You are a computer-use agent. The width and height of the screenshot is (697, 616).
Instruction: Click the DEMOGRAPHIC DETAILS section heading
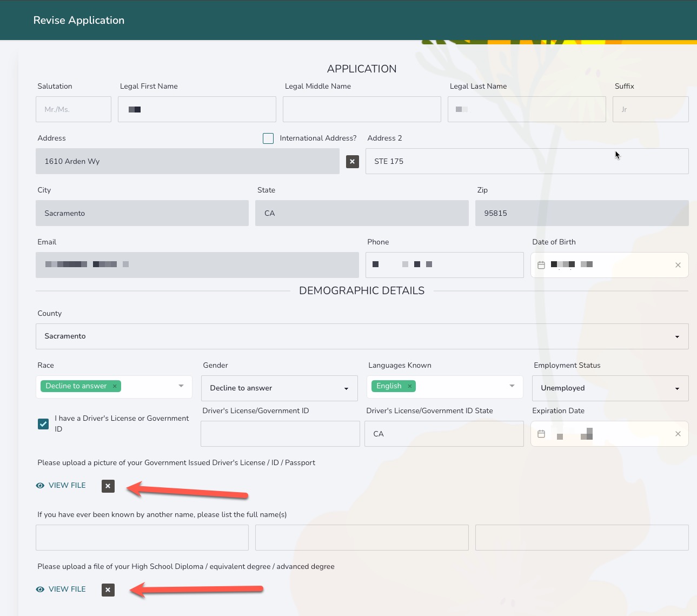pyautogui.click(x=362, y=291)
